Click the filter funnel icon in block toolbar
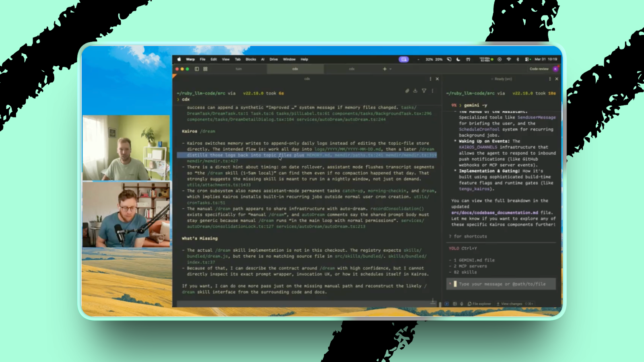The width and height of the screenshot is (644, 362). pyautogui.click(x=424, y=91)
